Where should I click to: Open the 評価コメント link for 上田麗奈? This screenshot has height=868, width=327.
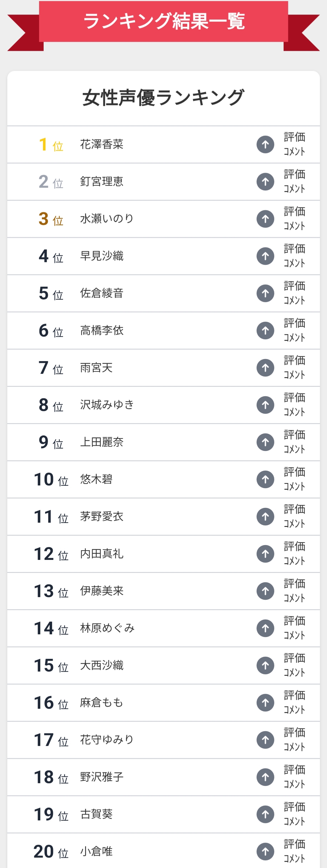click(294, 442)
